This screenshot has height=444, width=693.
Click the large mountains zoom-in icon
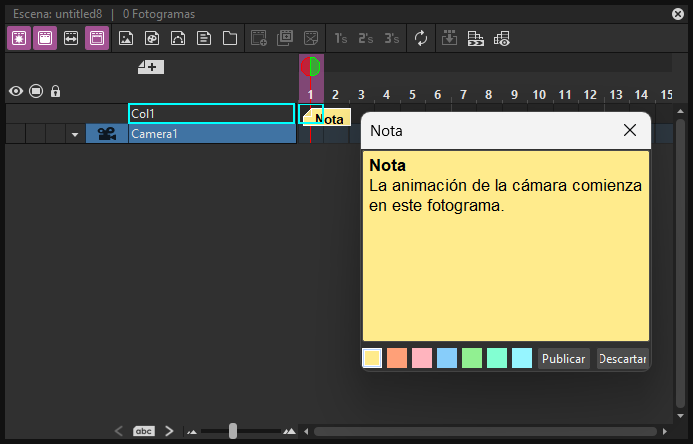click(289, 431)
